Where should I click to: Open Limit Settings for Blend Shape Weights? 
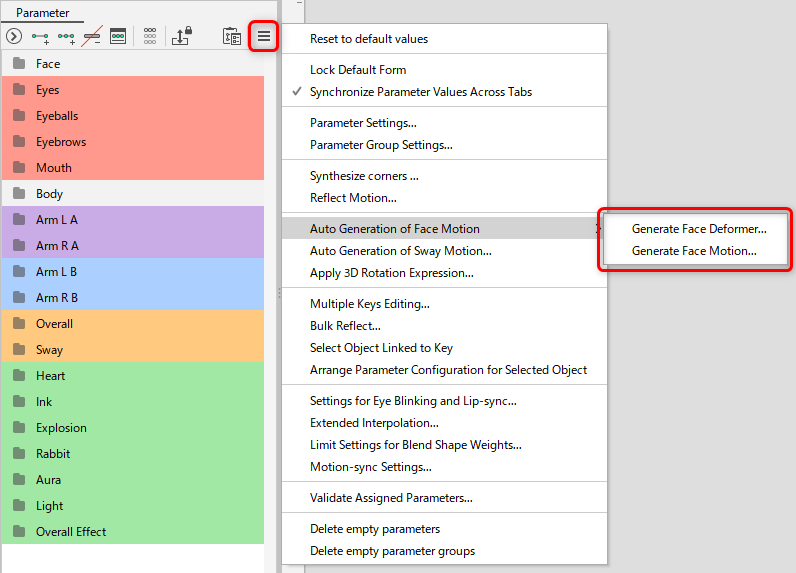pos(444,445)
